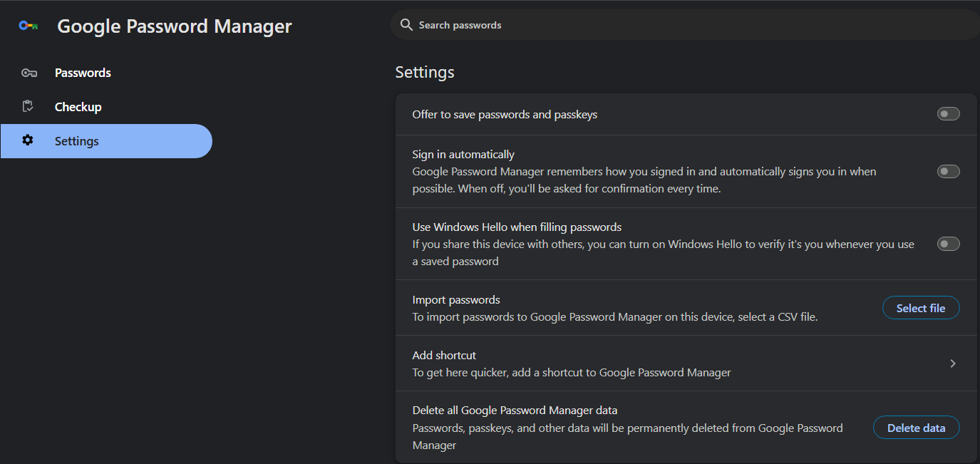Viewport: 980px width, 464px height.
Task: Toggle Offer to save passwords and passkeys
Action: coord(948,114)
